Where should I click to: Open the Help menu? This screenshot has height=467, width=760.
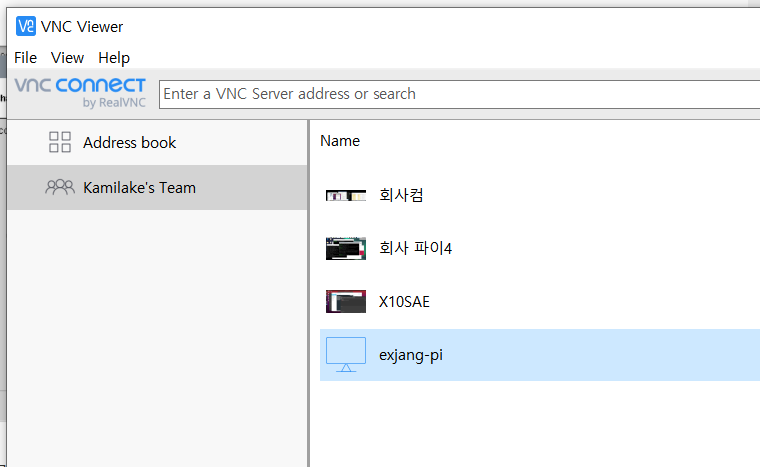(x=114, y=58)
